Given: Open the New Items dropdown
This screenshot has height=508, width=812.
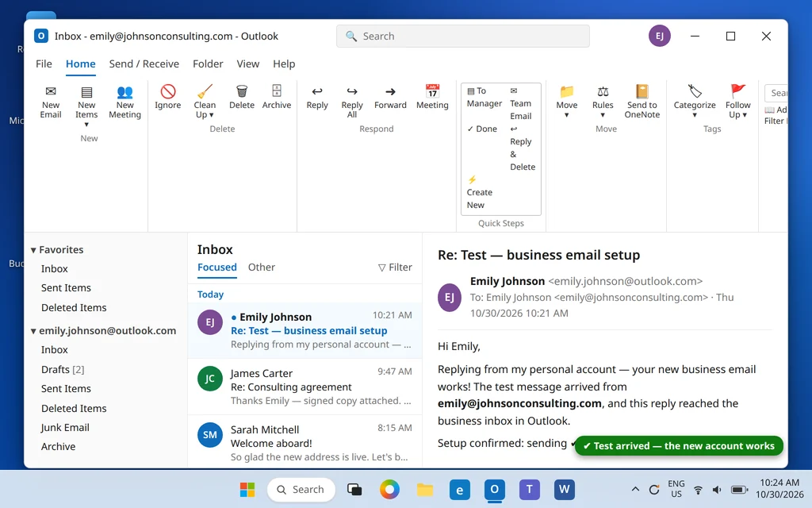Looking at the screenshot, I should click(86, 106).
